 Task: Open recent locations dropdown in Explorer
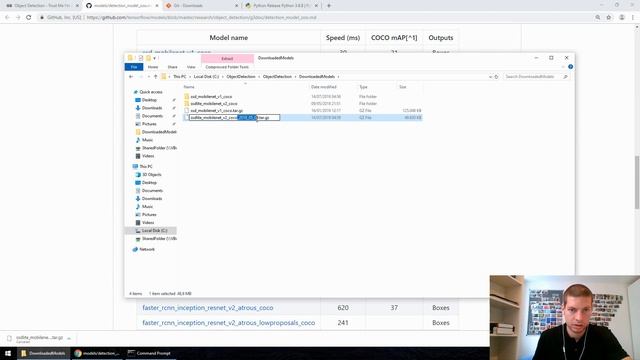[149, 77]
